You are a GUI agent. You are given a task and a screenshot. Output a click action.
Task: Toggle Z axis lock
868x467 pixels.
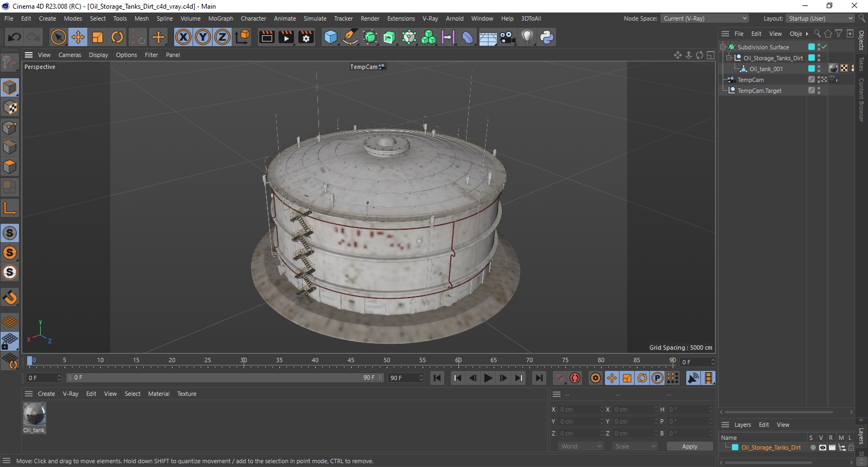(222, 37)
